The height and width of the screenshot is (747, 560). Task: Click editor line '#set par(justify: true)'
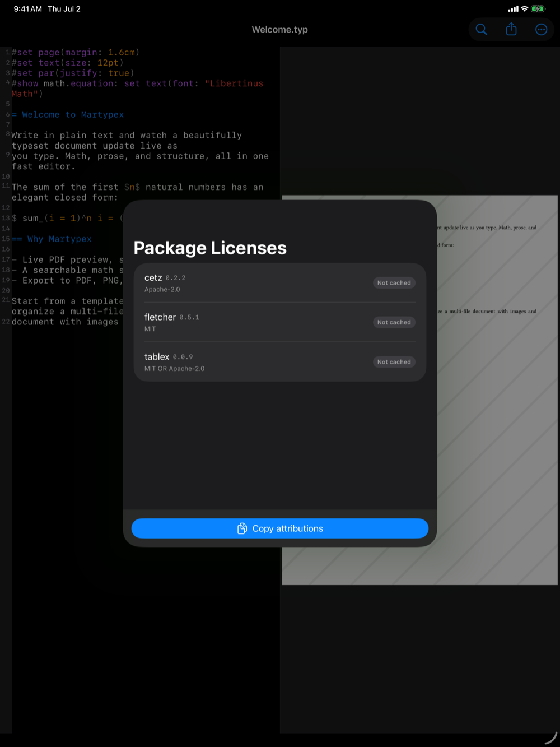[73, 73]
